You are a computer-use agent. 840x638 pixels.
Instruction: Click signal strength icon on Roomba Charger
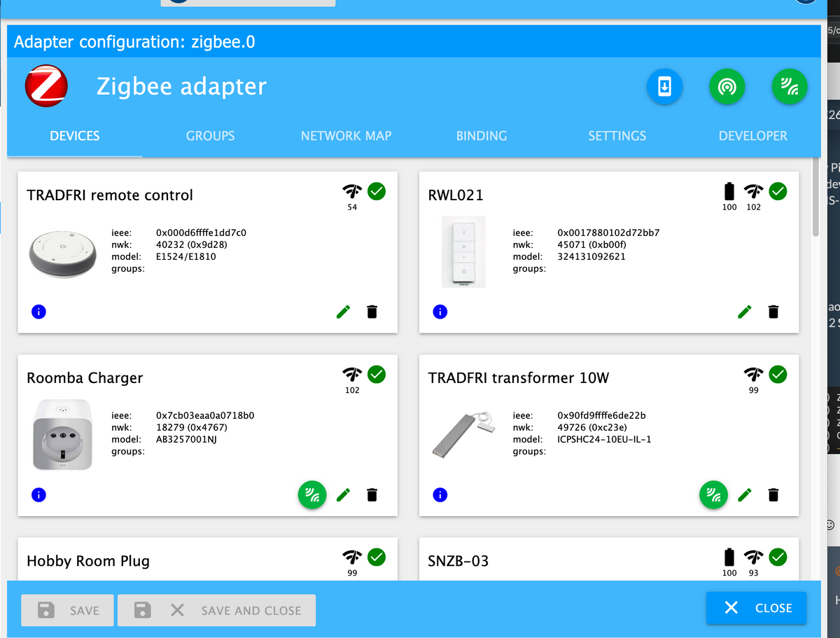pyautogui.click(x=352, y=374)
